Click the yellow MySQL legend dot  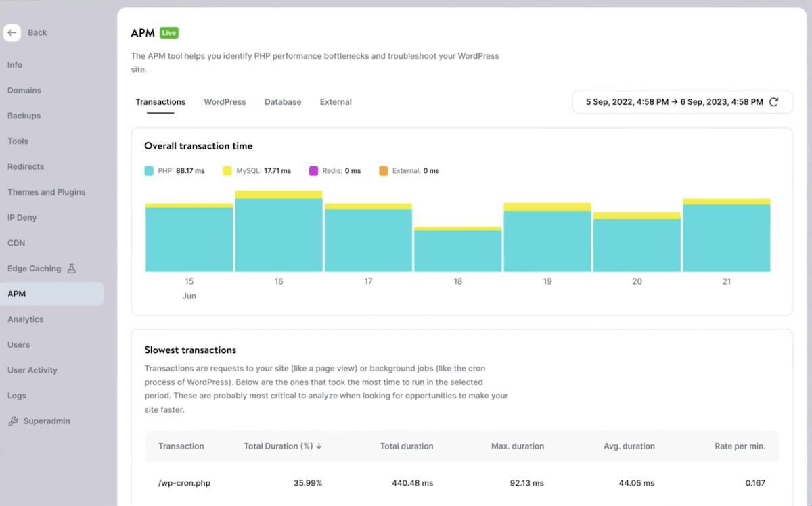click(227, 170)
